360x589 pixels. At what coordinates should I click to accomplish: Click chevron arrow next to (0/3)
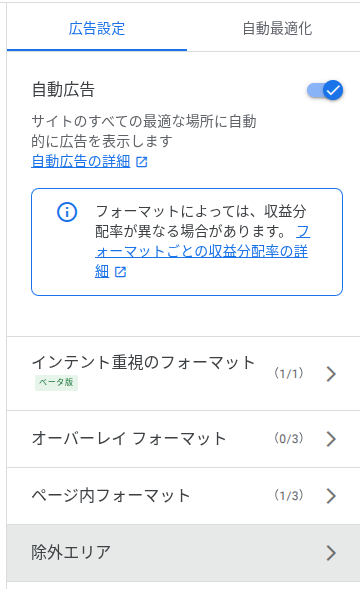[331, 439]
